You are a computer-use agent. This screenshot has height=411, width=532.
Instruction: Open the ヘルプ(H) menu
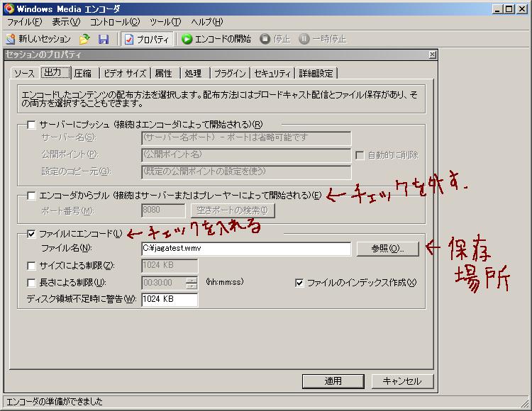pyautogui.click(x=207, y=22)
